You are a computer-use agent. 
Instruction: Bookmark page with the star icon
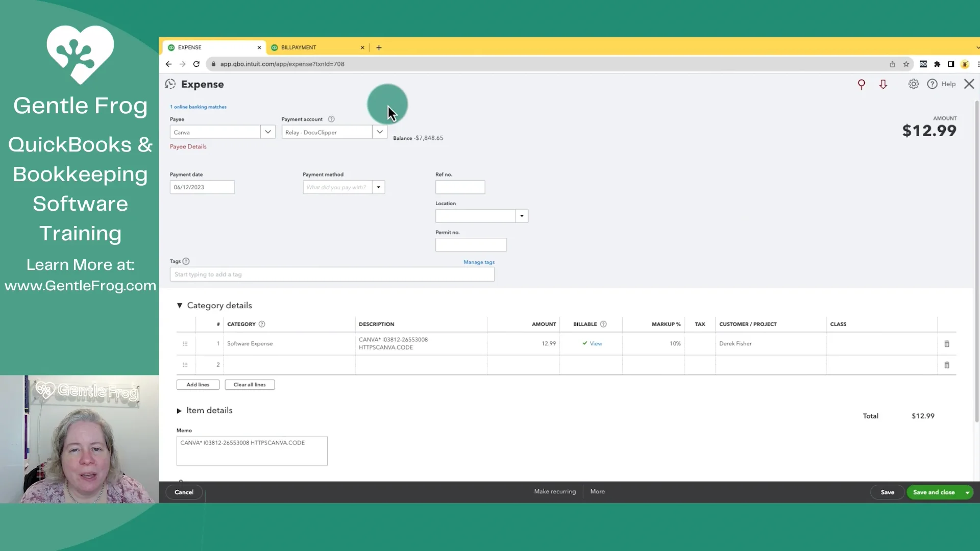point(906,64)
